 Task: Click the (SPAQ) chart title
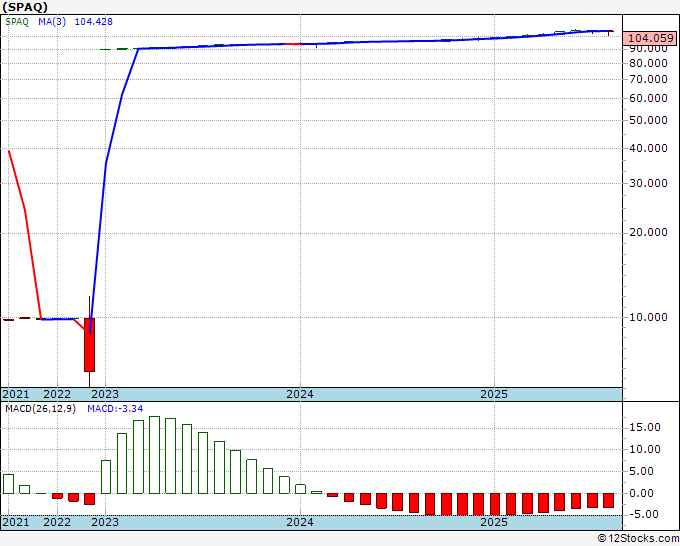pos(25,7)
